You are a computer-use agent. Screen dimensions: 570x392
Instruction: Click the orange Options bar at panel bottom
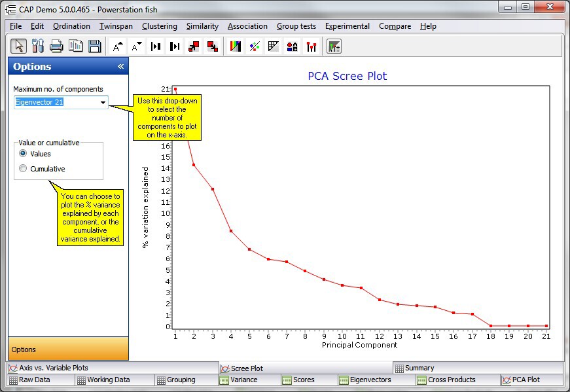tap(68, 349)
